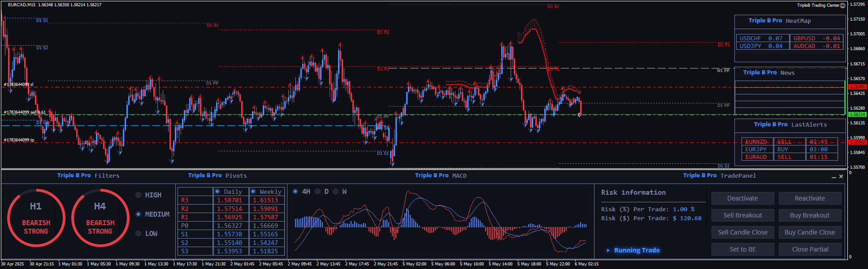Toggle the Daily pivots radio button
The width and height of the screenshot is (868, 269).
217,192
